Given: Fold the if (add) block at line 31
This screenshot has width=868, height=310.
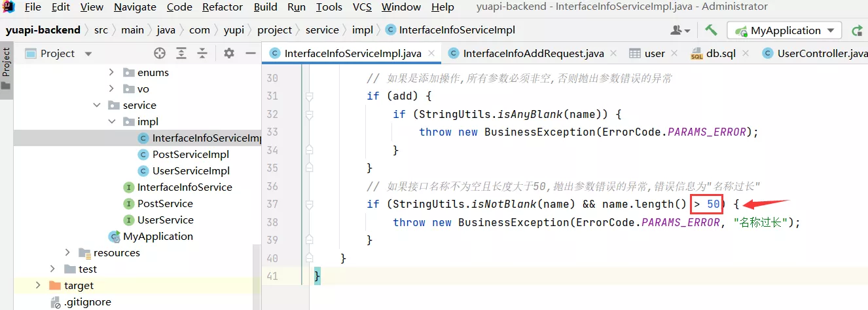Looking at the screenshot, I should (x=309, y=96).
